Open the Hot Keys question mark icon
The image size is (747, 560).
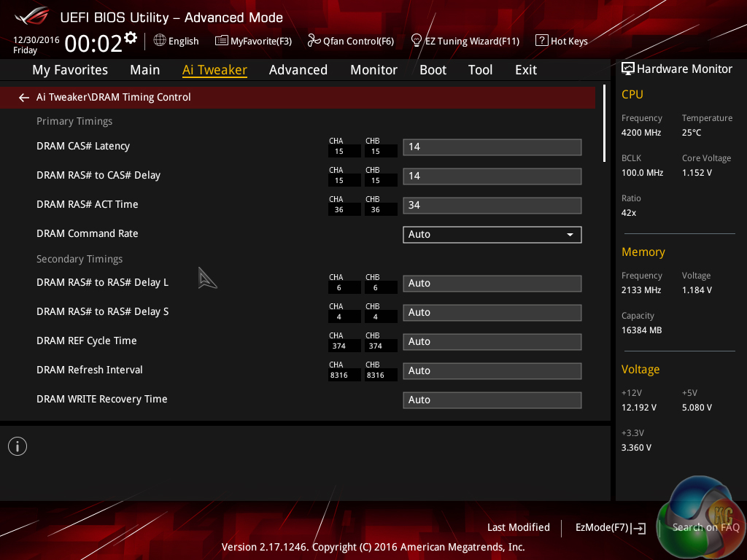[x=541, y=41]
